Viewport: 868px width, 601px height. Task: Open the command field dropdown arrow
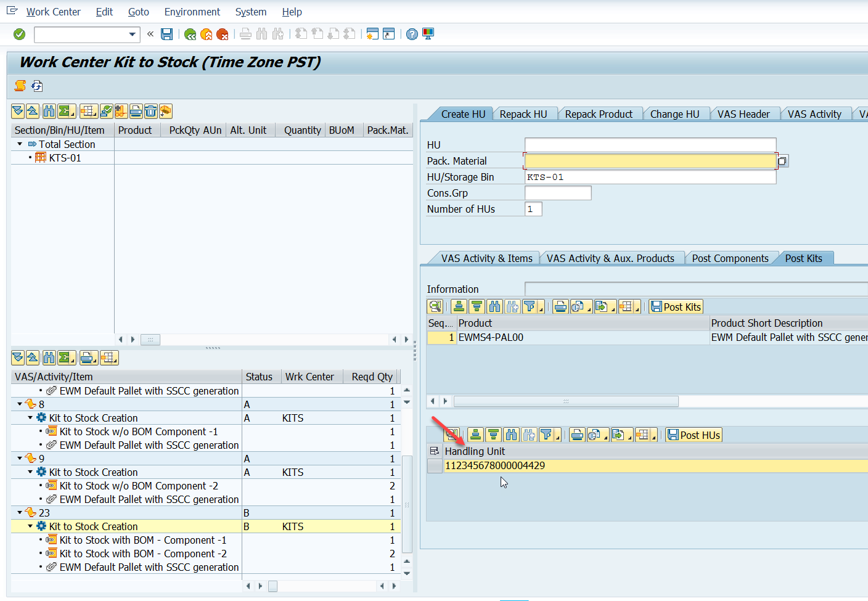pos(132,35)
